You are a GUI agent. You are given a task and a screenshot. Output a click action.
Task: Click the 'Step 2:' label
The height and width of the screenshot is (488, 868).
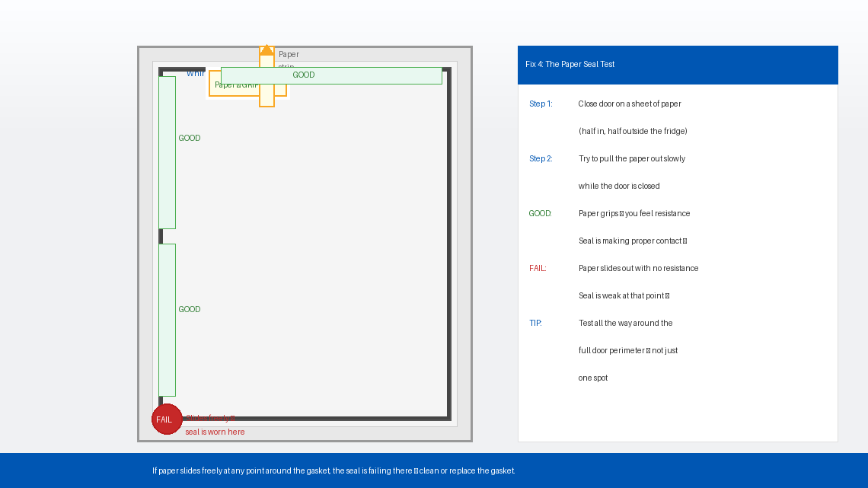541,159
